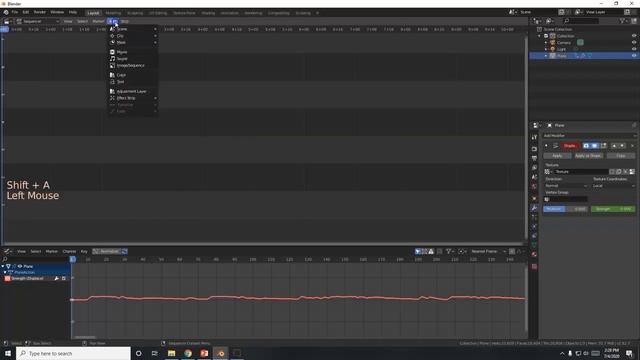Click the modifier Copy button
The width and height of the screenshot is (640, 360).
pos(620,156)
